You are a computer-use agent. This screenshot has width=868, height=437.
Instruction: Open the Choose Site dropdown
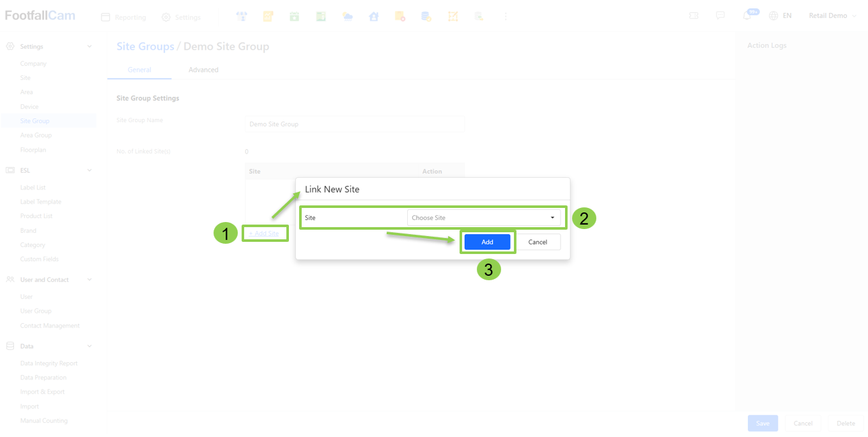coord(483,218)
